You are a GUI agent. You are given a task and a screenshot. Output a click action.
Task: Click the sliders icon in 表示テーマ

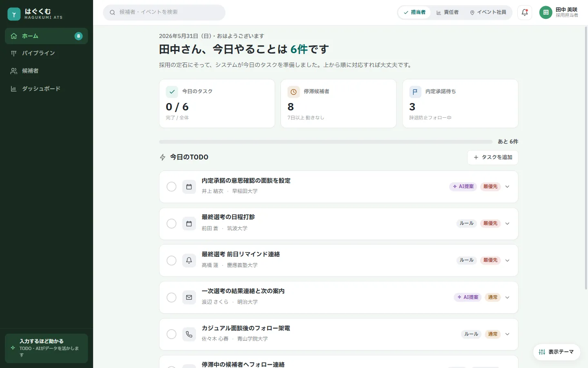point(542,352)
